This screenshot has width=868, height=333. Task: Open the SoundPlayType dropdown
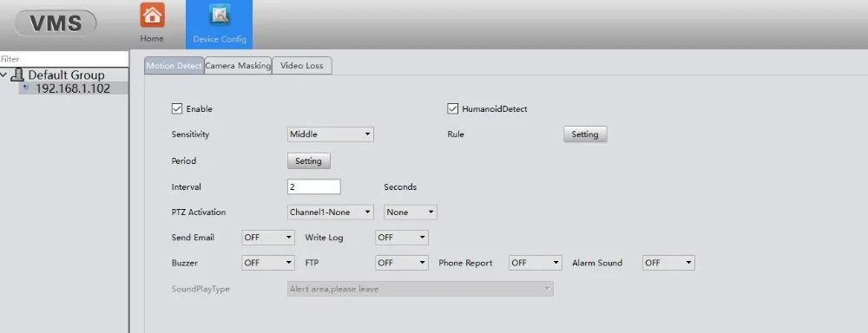(420, 289)
